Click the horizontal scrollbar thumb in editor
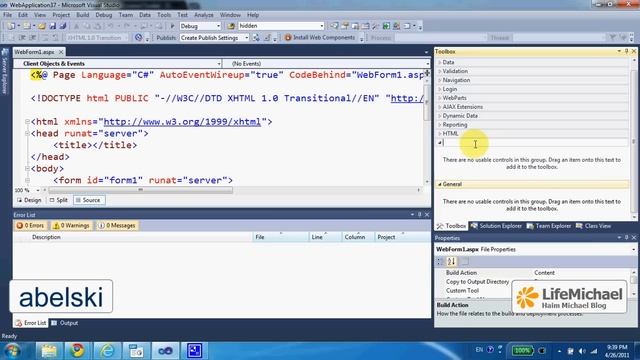The width and height of the screenshot is (640, 360). pos(140,190)
